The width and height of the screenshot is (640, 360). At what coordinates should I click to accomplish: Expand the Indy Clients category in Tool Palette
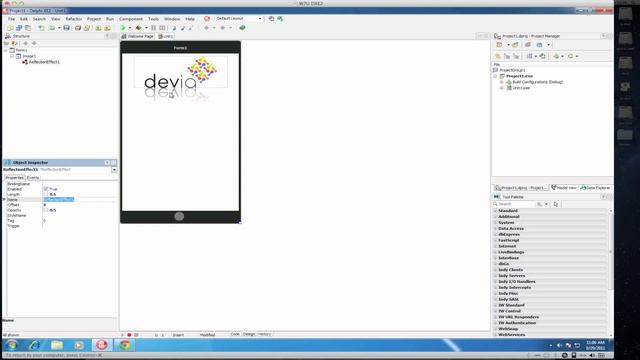coord(496,270)
